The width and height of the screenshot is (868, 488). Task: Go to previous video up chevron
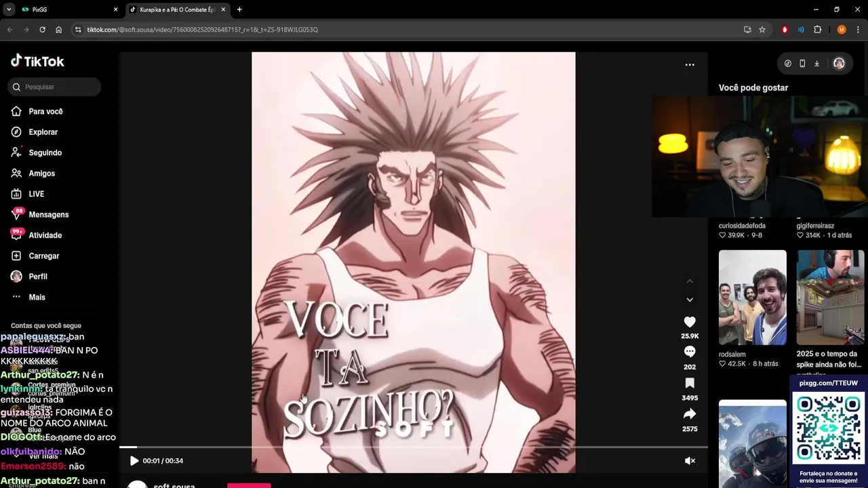tap(690, 281)
